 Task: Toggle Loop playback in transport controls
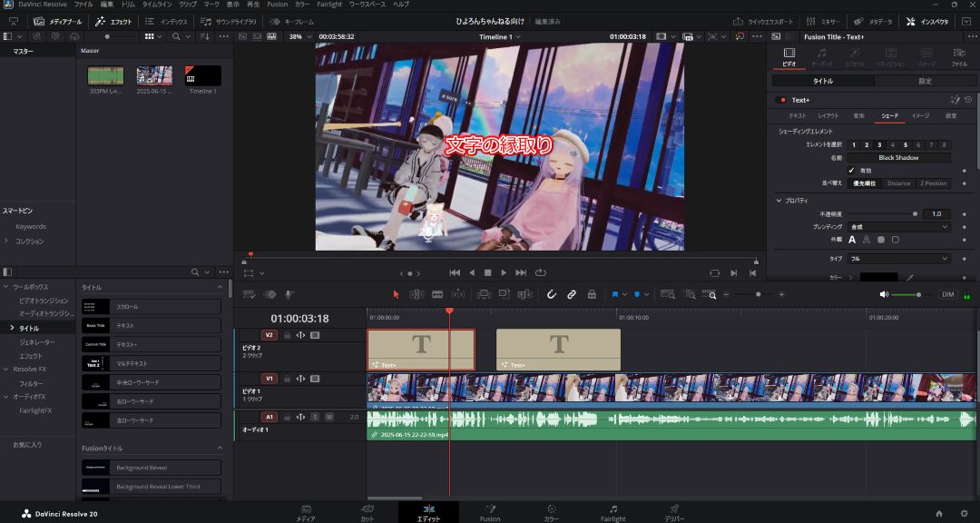click(541, 272)
